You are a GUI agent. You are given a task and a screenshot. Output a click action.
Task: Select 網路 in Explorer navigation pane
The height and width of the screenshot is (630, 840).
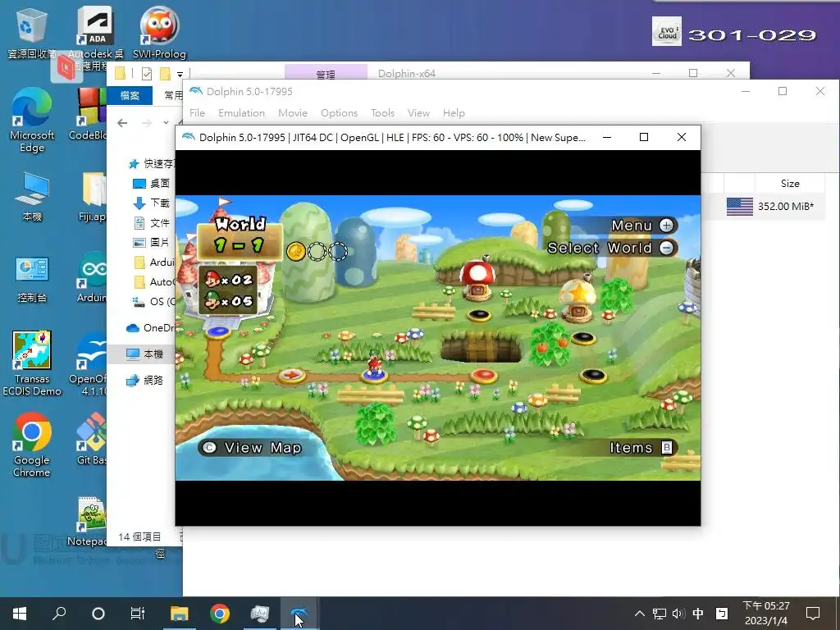click(144, 381)
